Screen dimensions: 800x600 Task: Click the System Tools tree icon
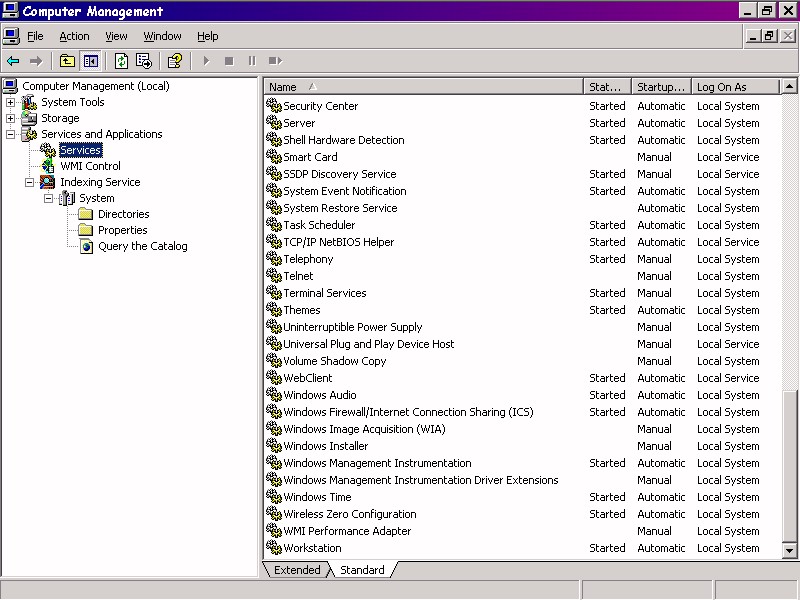[29, 102]
